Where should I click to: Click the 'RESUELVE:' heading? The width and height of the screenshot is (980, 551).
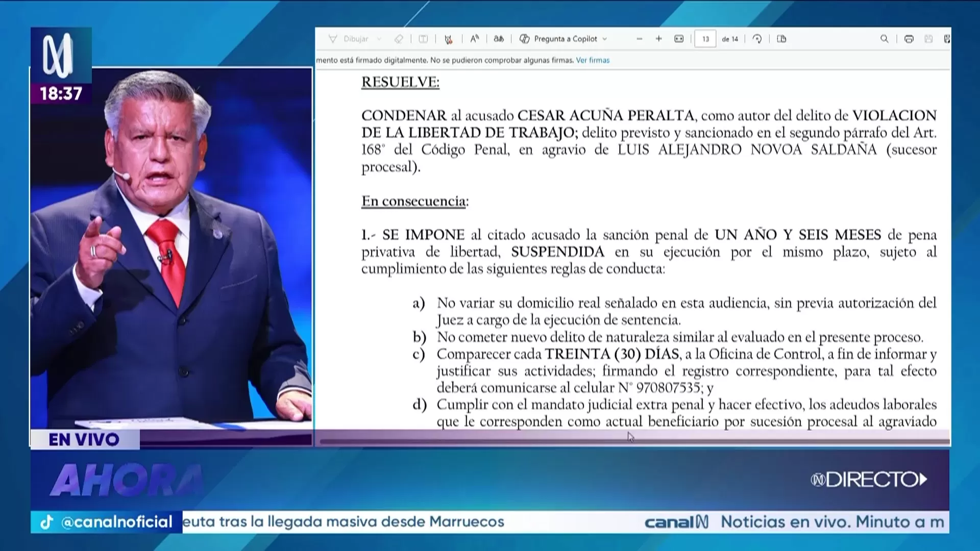click(400, 82)
